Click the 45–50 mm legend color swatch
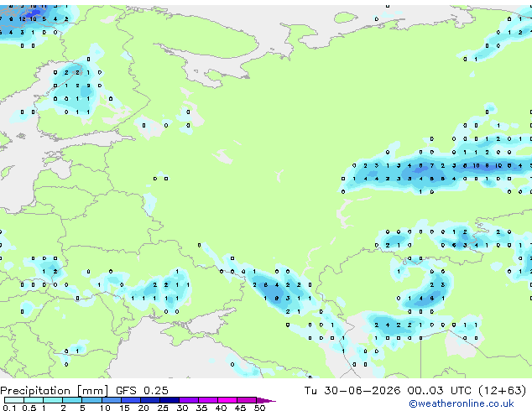 tap(247, 400)
